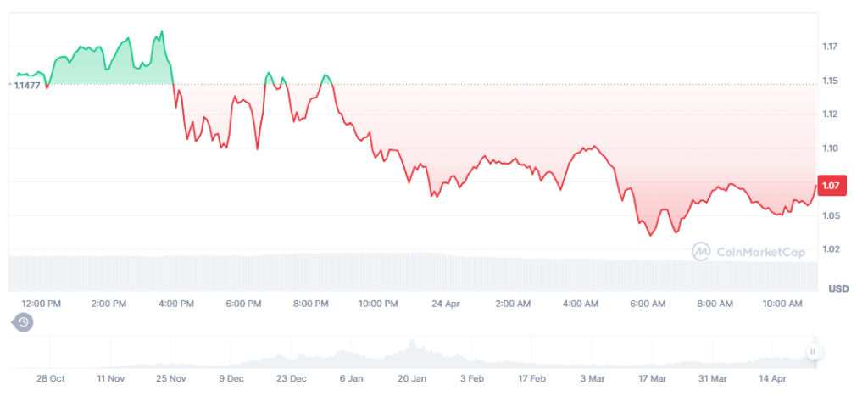Click the CoinMarketCap watermark logo
Screen dimensions: 868x402
tap(700, 251)
